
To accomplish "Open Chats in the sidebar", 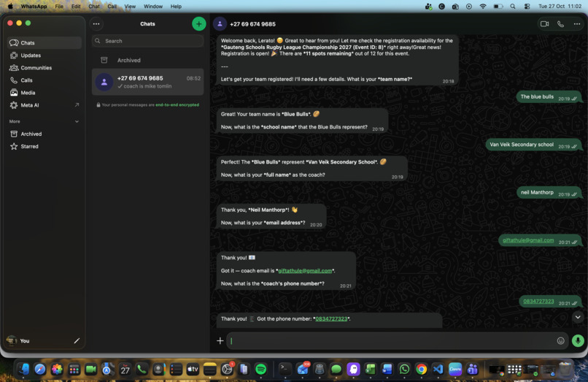I will (x=45, y=42).
